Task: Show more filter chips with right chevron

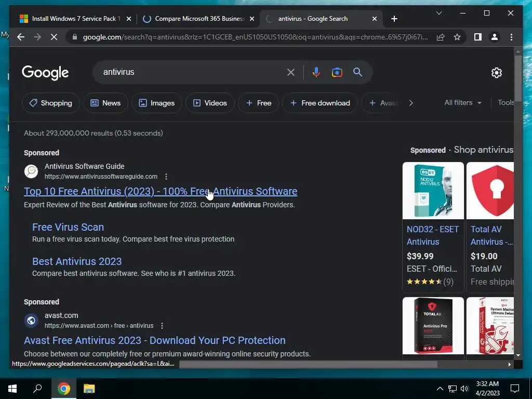Action: click(411, 103)
